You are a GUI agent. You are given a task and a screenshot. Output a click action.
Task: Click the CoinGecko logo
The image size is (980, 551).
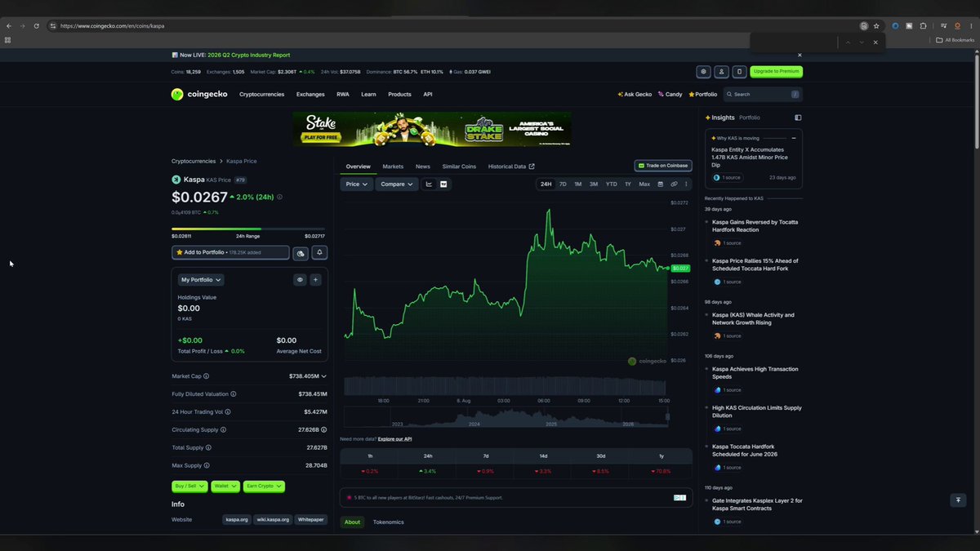[x=199, y=94]
